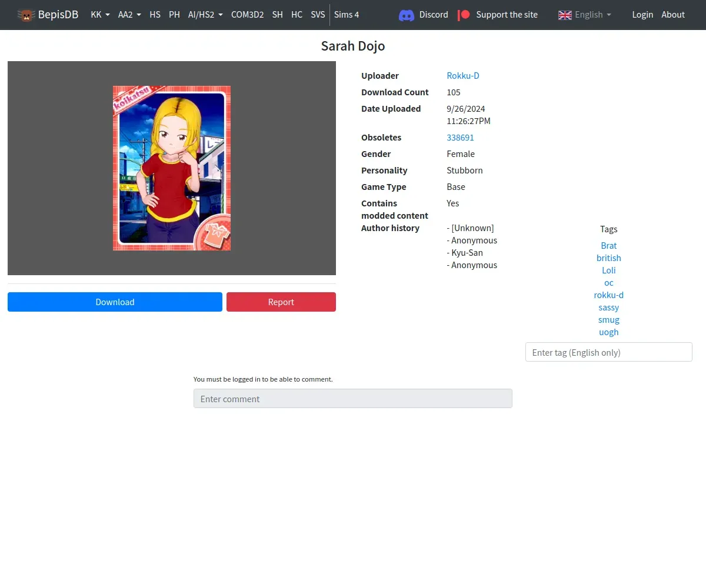Open the AA2 dropdown menu

pyautogui.click(x=129, y=15)
